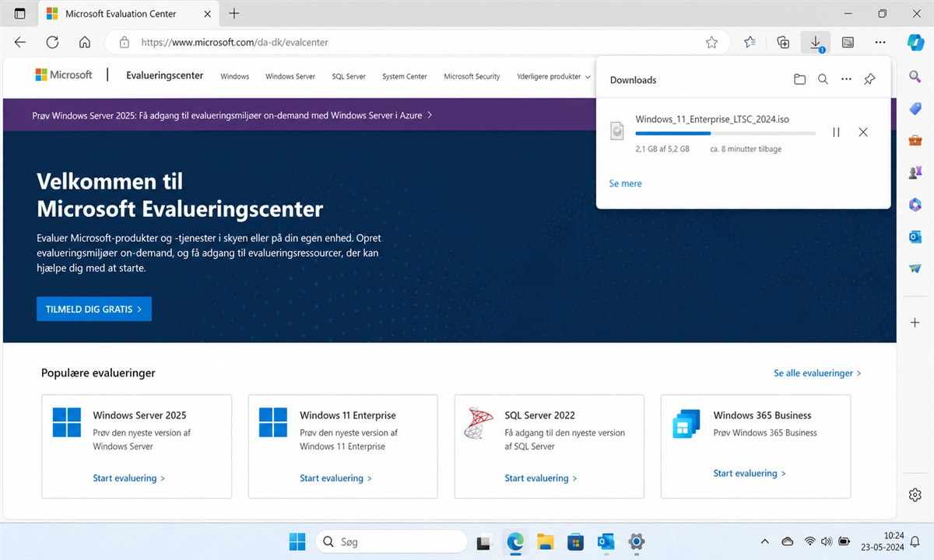Open the Prøv Windows Server 2025 banner link

[232, 115]
